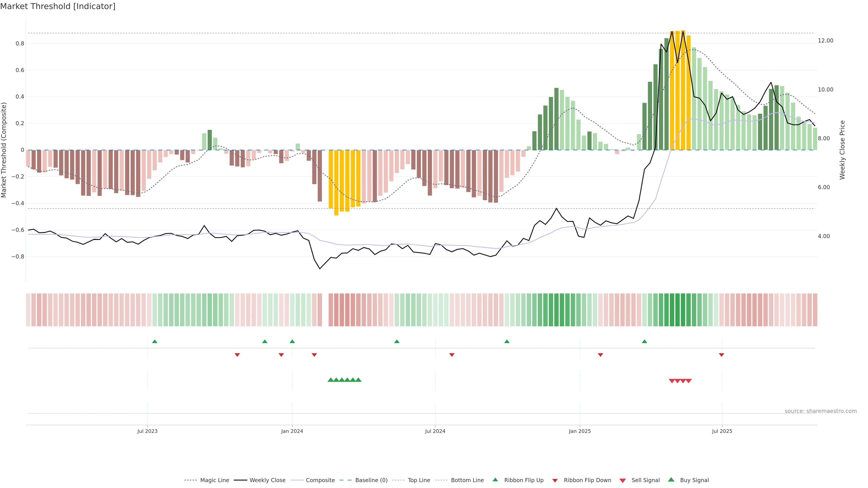Click the Jan 2025 x-axis label
The width and height of the screenshot is (868, 488).
pyautogui.click(x=580, y=431)
